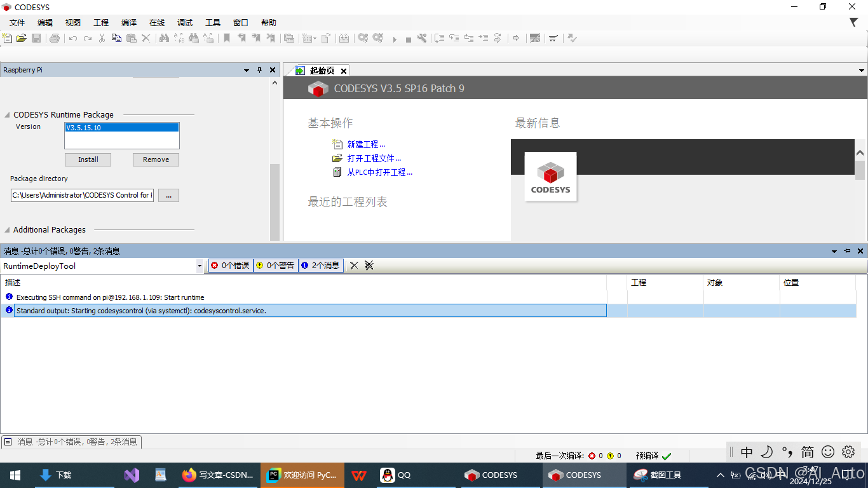This screenshot has width=868, height=488.
Task: Paste from clipboard via toolbar icon
Action: (x=132, y=38)
